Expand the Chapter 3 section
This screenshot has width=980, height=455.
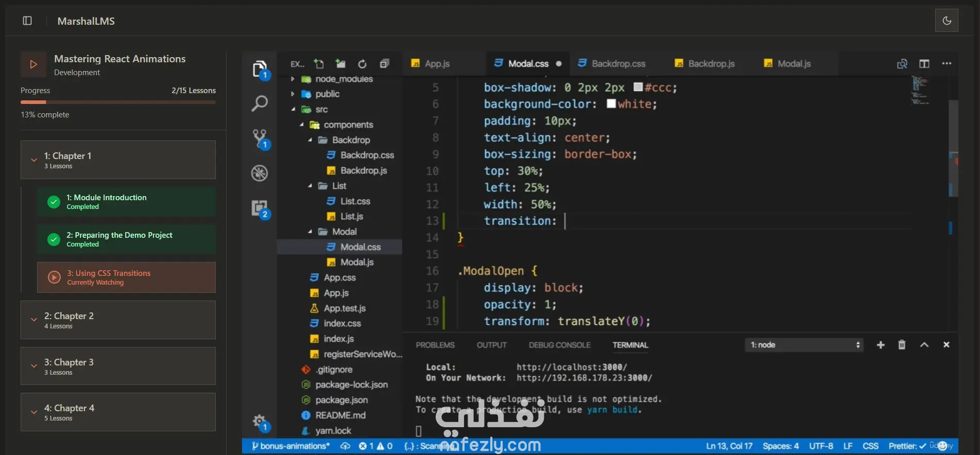(x=118, y=366)
